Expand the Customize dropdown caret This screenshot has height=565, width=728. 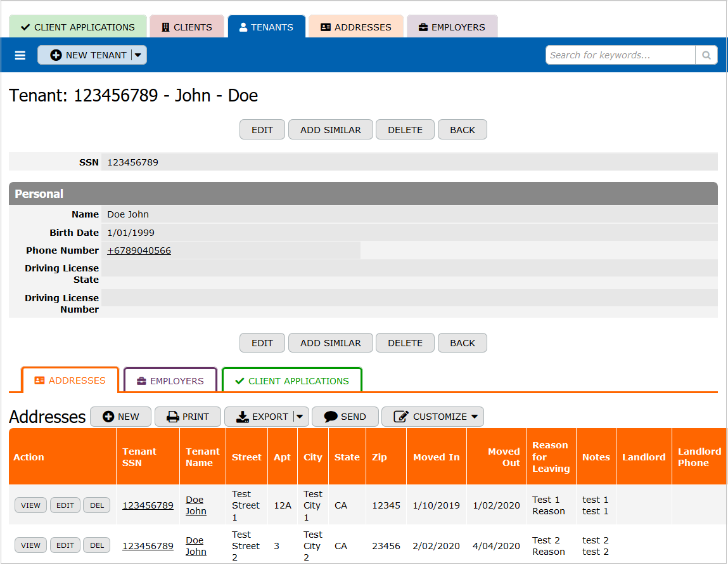pyautogui.click(x=475, y=417)
